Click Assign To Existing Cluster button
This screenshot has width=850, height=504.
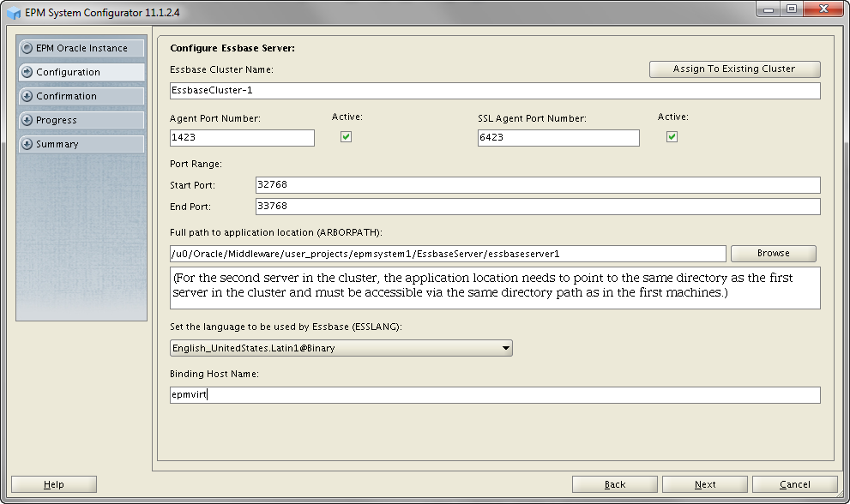(734, 69)
